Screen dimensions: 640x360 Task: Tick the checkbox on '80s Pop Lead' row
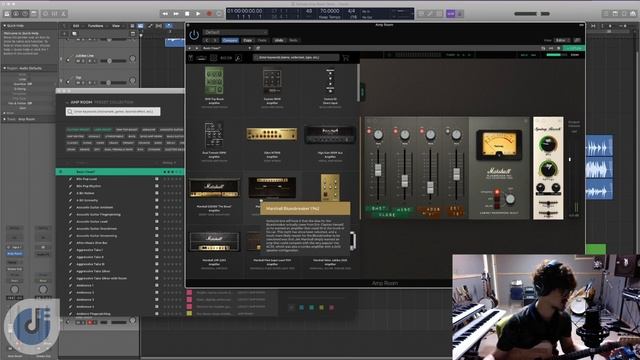pyautogui.click(x=157, y=179)
